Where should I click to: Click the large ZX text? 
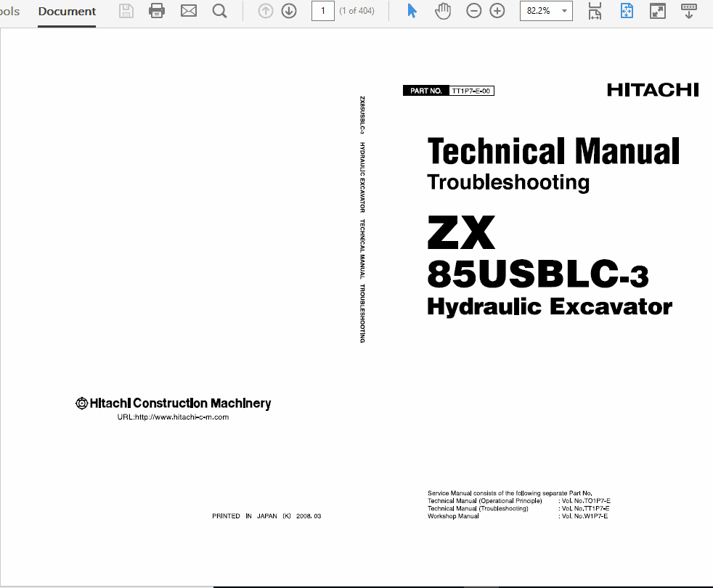coord(461,232)
